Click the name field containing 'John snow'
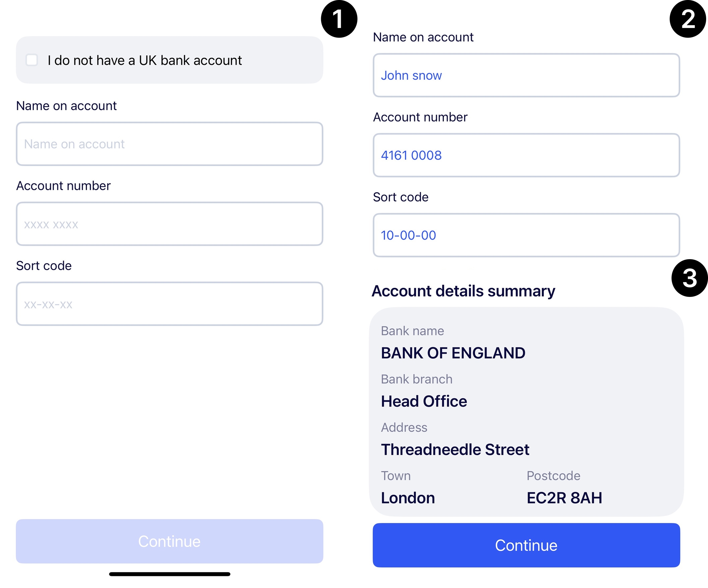The image size is (708, 588). 526,76
